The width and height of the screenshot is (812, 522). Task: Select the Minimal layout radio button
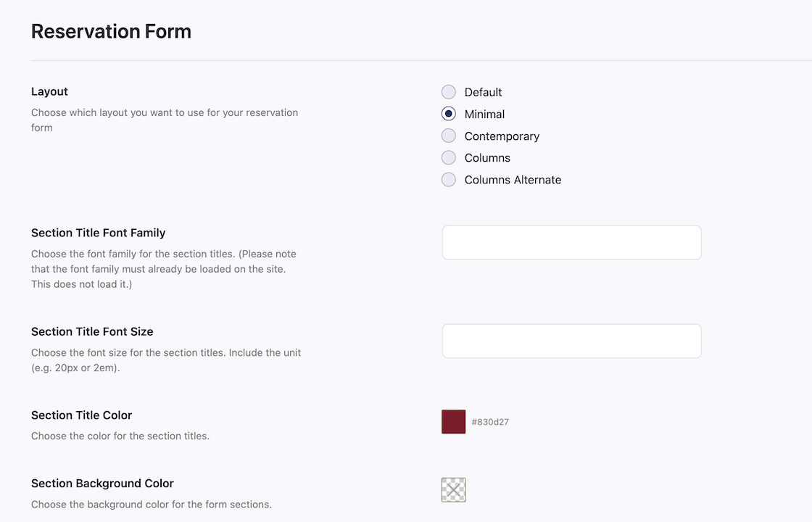(449, 114)
